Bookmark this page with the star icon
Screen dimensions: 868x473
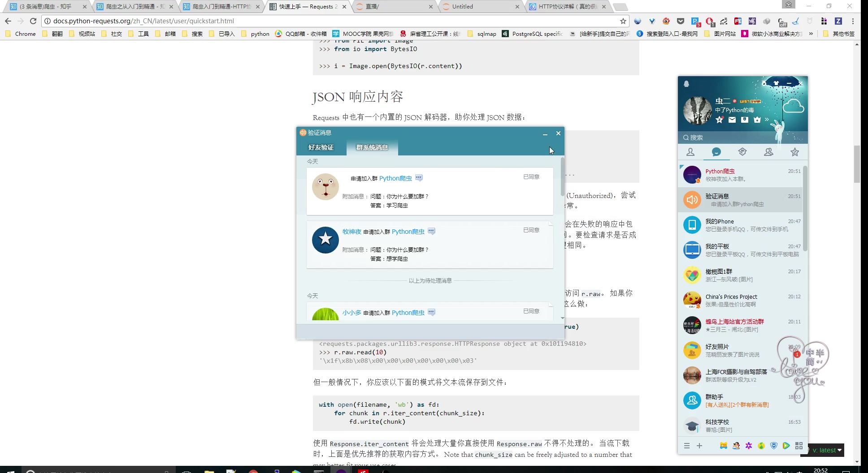click(623, 21)
